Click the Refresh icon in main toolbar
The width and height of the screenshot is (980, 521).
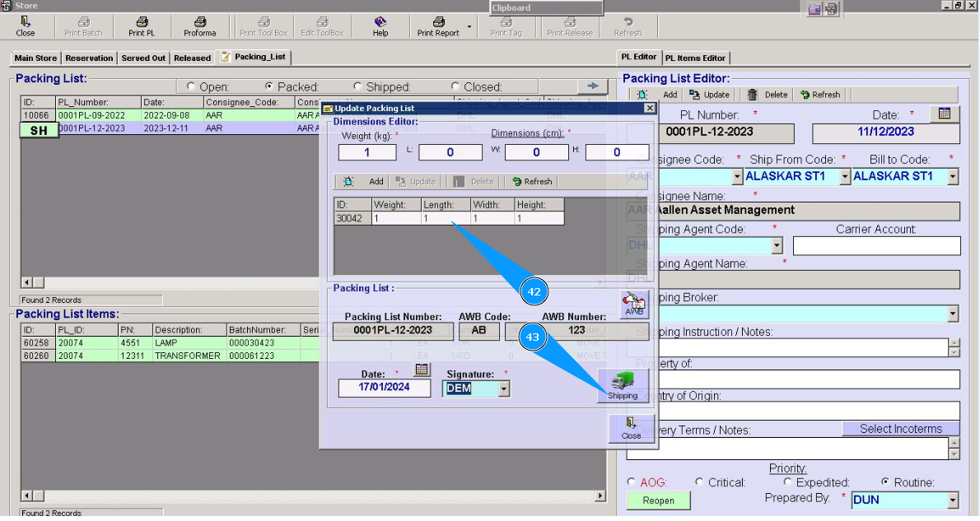tap(628, 27)
